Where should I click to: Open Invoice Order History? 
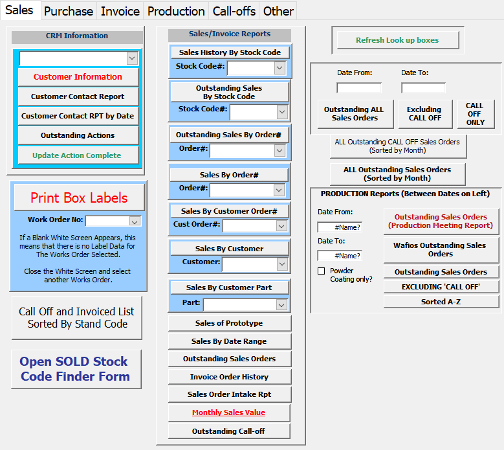tap(229, 377)
